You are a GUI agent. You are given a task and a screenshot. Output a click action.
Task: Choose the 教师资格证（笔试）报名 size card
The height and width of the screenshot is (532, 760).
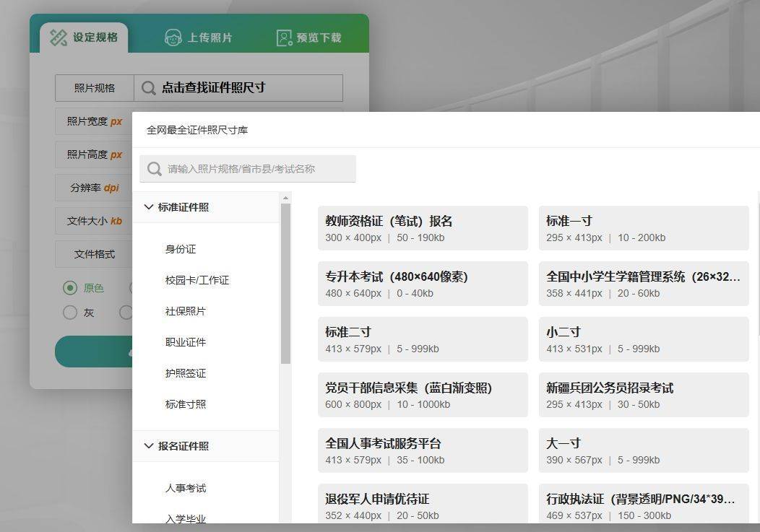point(423,228)
